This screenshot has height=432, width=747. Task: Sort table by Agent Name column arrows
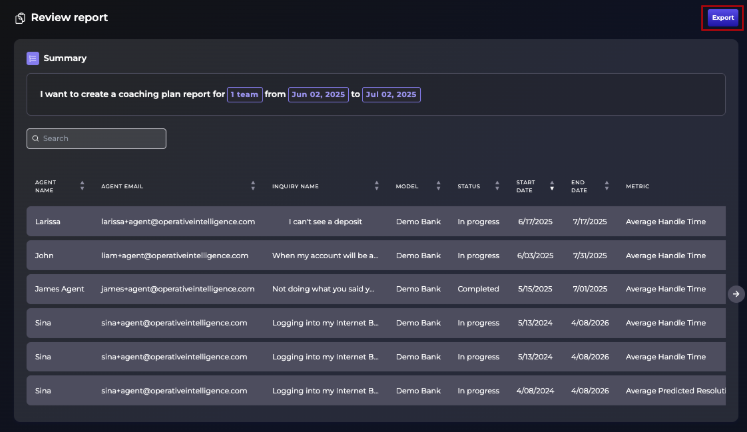82,186
